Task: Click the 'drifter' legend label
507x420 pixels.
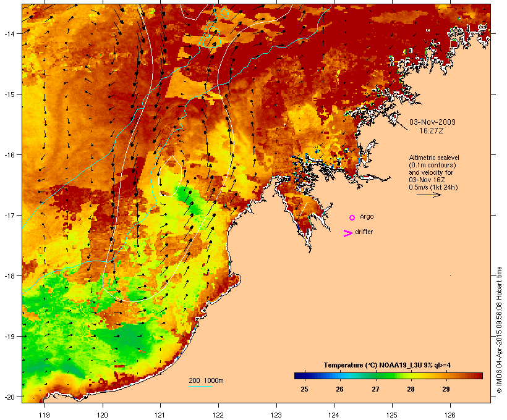Action: pos(364,232)
